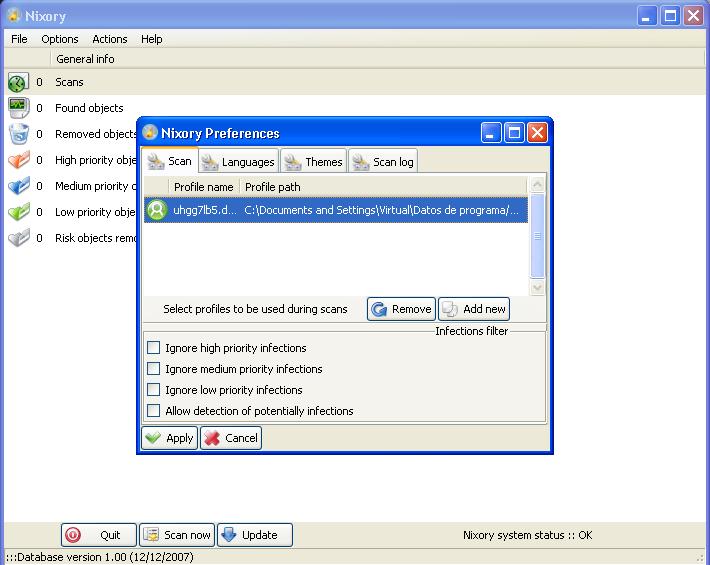Select the Scans row label
710x565 pixels.
tap(69, 82)
